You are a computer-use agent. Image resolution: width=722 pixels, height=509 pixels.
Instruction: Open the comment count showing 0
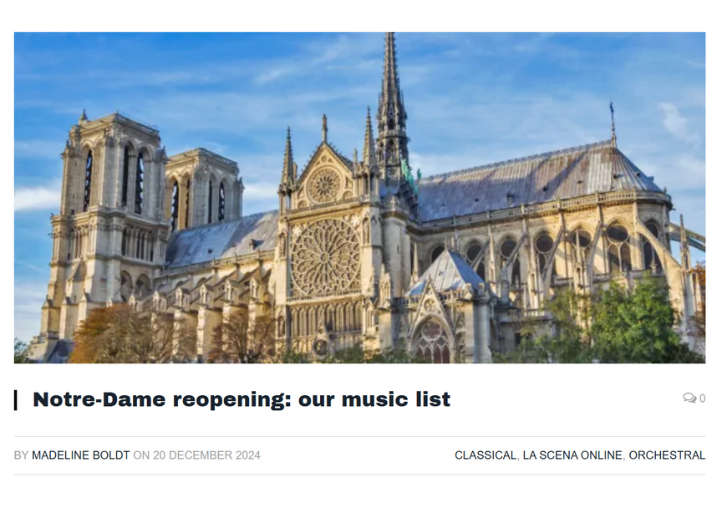(x=702, y=399)
